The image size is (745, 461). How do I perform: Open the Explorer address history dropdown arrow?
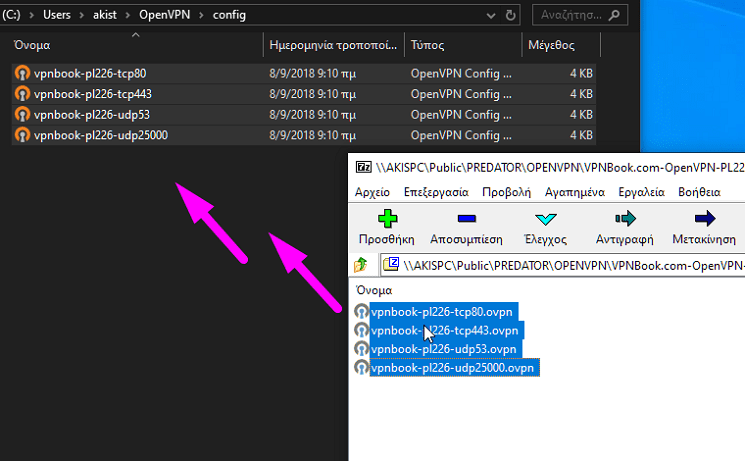click(491, 16)
